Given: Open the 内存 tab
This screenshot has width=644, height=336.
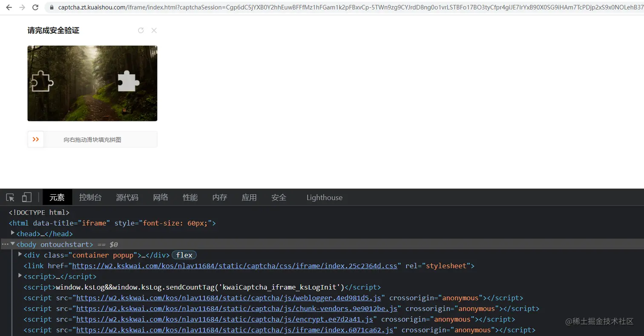Looking at the screenshot, I should click(x=220, y=197).
